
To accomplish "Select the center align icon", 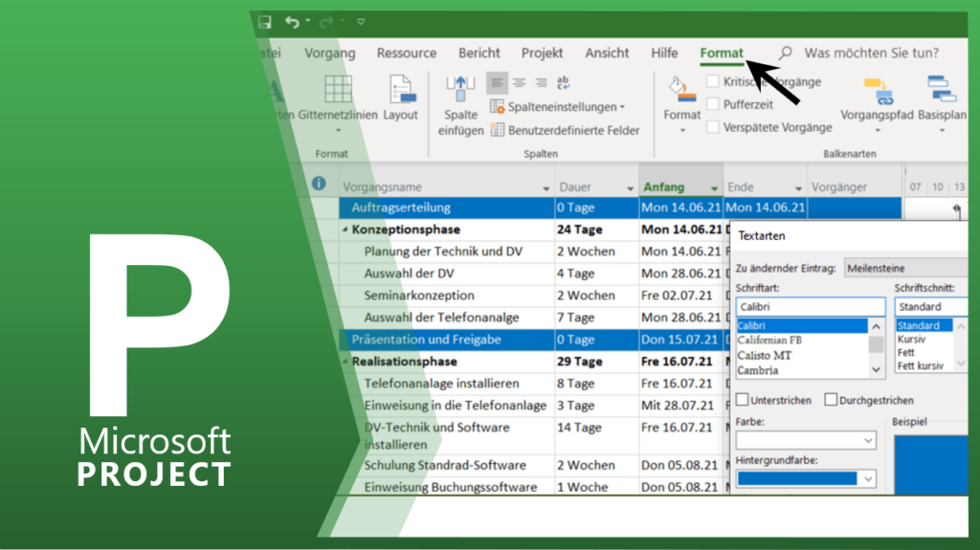I will pos(519,83).
